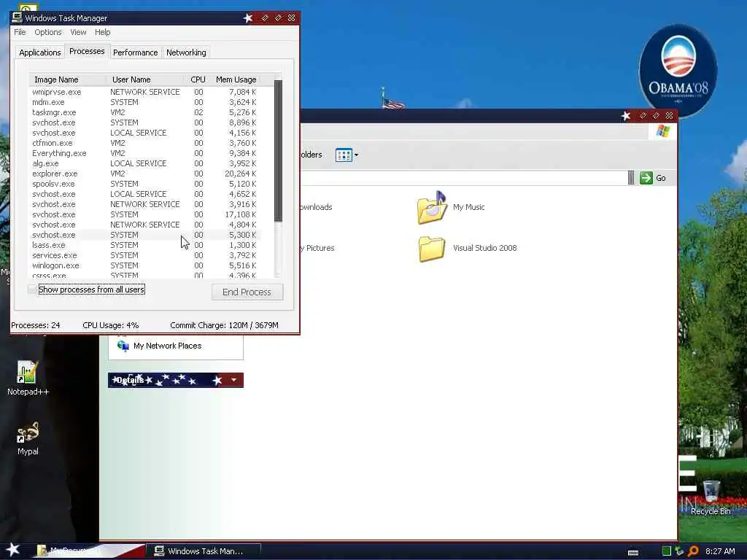Viewport: 747px width, 560px height.
Task: Open the My Network Places link
Action: (x=167, y=346)
